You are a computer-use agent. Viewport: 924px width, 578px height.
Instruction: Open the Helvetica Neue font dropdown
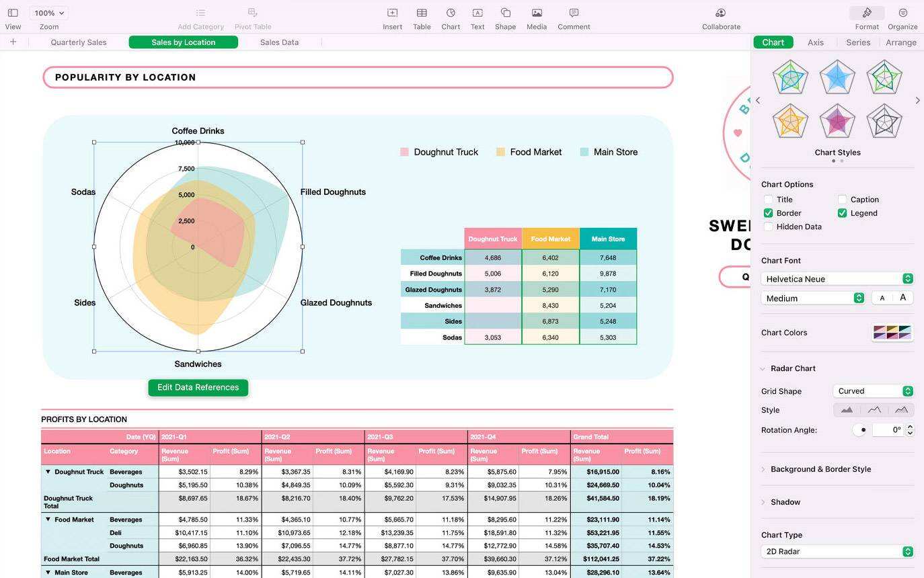pyautogui.click(x=838, y=279)
